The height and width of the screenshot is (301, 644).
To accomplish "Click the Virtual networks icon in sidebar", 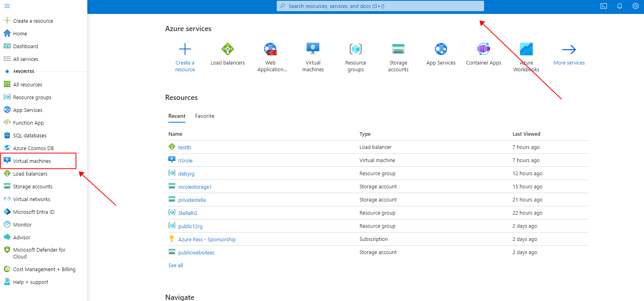I will pos(7,199).
